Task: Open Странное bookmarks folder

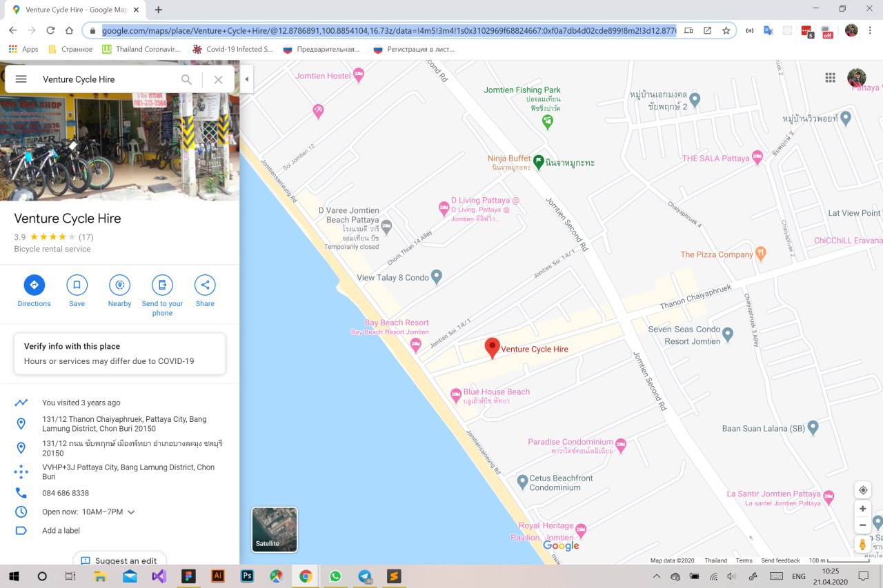Action: 70,49
